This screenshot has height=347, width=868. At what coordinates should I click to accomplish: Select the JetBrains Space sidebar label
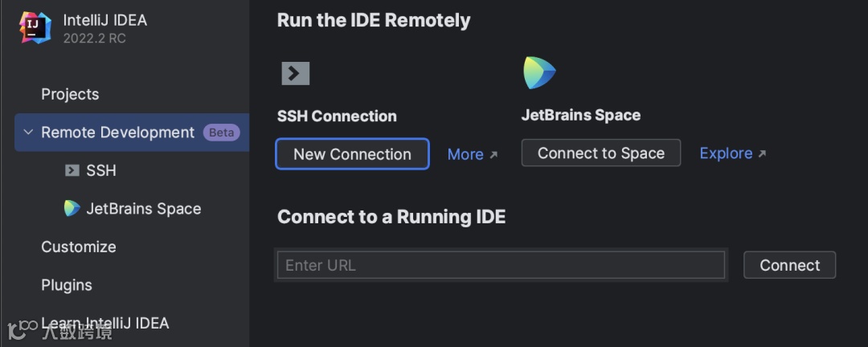143,209
